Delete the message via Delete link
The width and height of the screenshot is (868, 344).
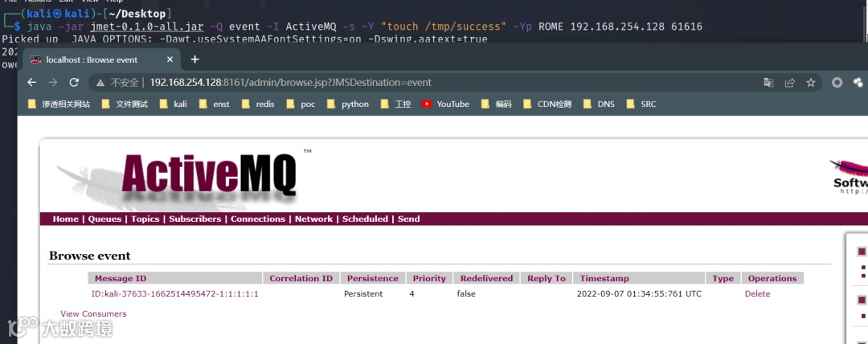(x=757, y=294)
